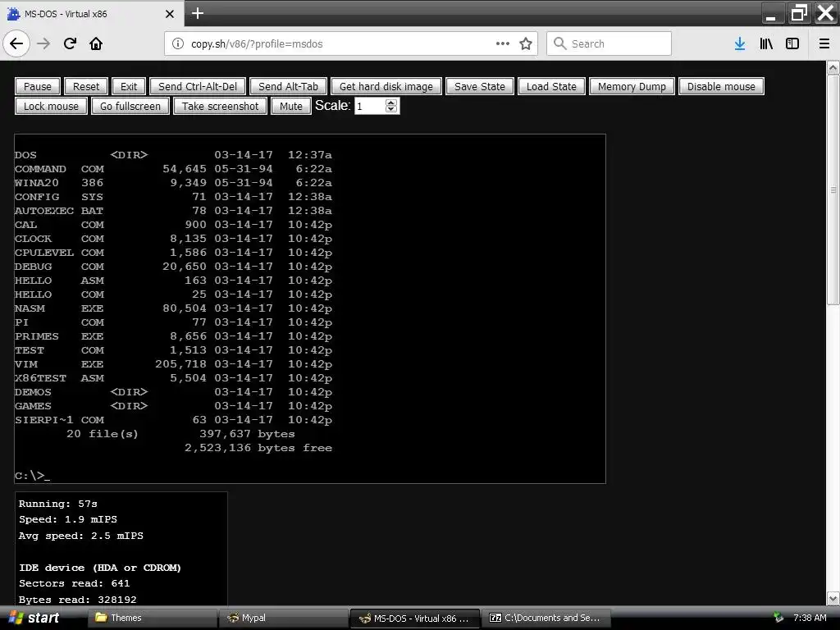Open the Library icon in toolbar

point(766,44)
